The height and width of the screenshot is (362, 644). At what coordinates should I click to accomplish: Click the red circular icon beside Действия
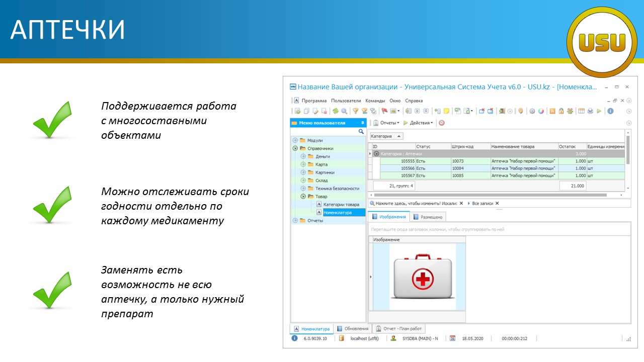coord(442,123)
